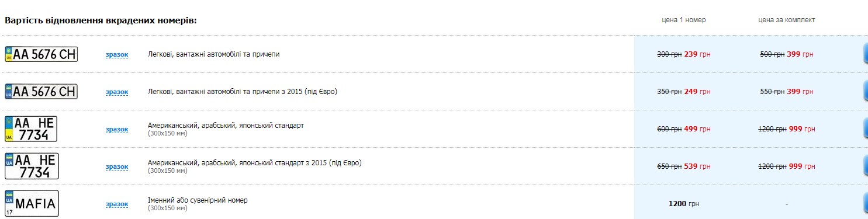Open the MAFIA souvenir plate thumbnail
This screenshot has width=868, height=219.
coord(32,203)
